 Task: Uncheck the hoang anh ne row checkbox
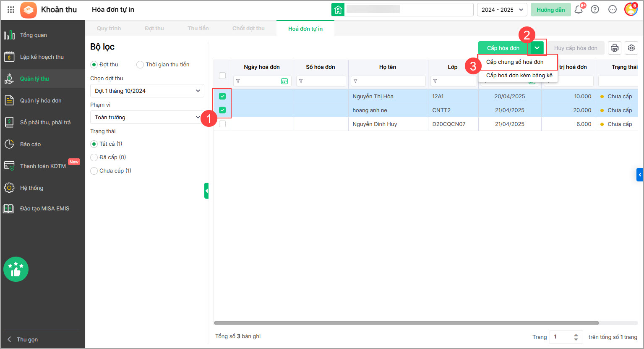tap(222, 110)
